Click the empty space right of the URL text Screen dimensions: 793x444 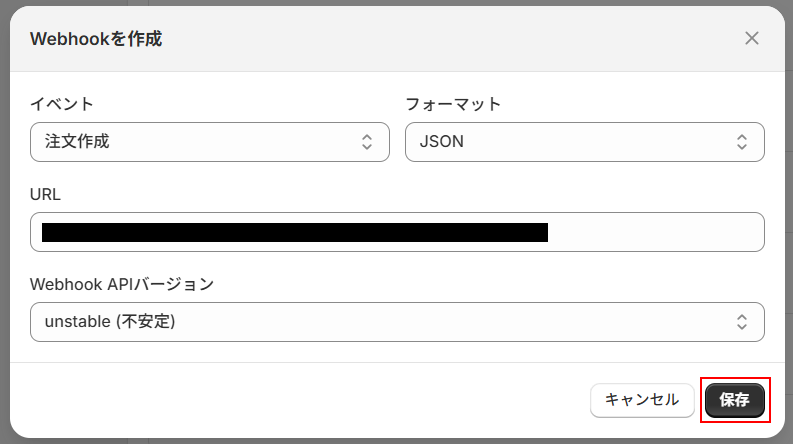(655, 233)
